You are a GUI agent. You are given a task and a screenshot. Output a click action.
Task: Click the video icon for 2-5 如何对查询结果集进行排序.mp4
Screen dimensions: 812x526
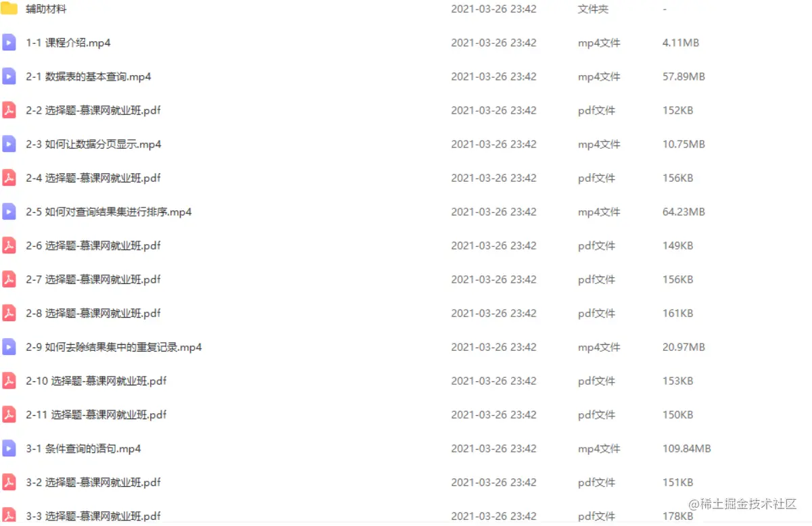point(9,212)
